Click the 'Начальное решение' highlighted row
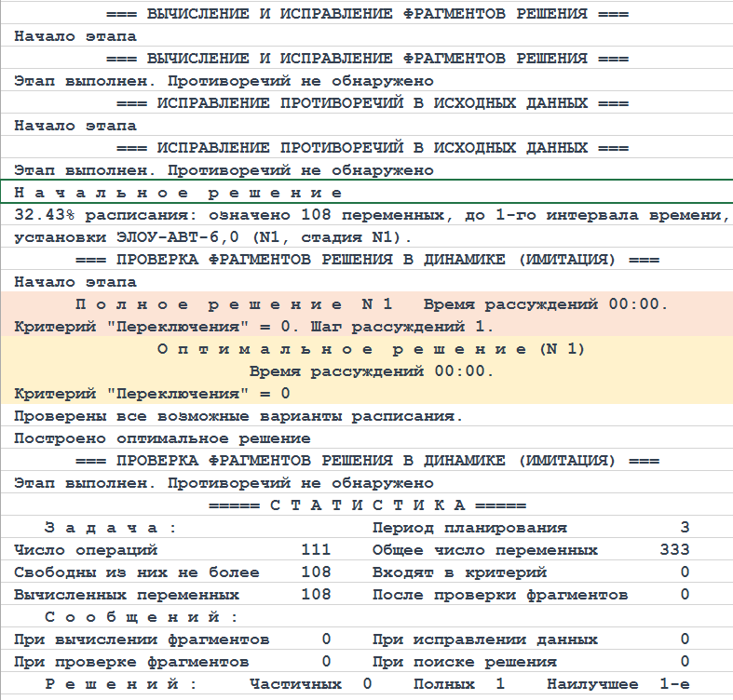733x700 pixels. coord(179,193)
